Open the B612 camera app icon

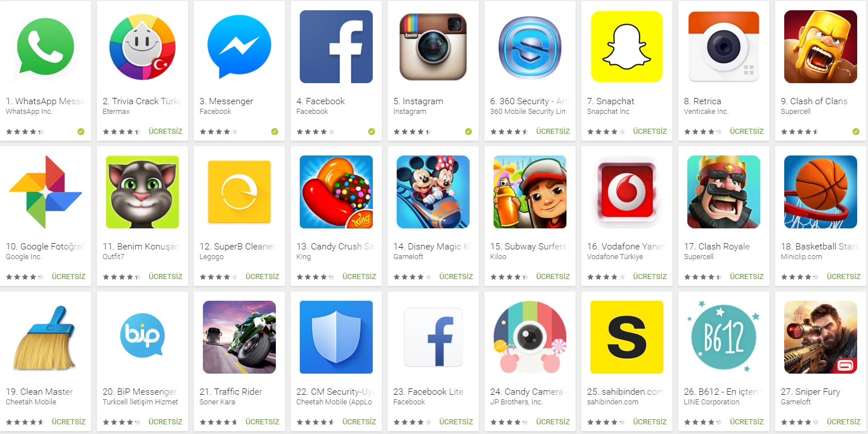point(724,337)
